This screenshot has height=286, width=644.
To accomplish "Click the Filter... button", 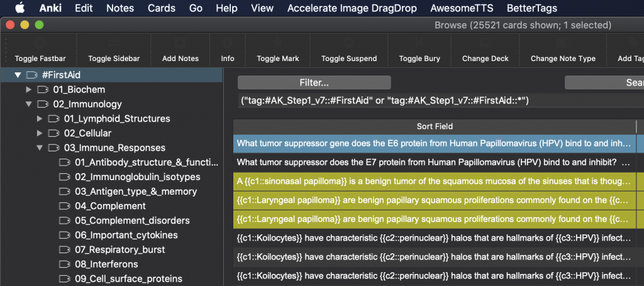I will point(314,83).
